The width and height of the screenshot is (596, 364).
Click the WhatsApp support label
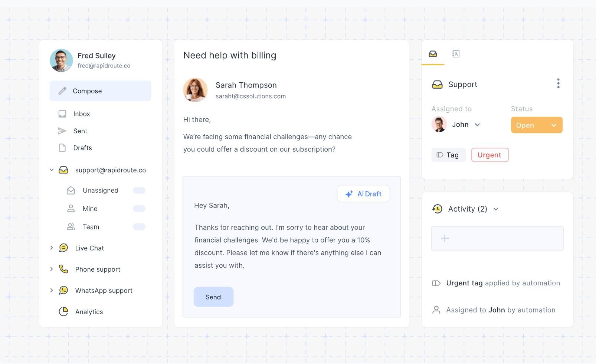point(104,291)
